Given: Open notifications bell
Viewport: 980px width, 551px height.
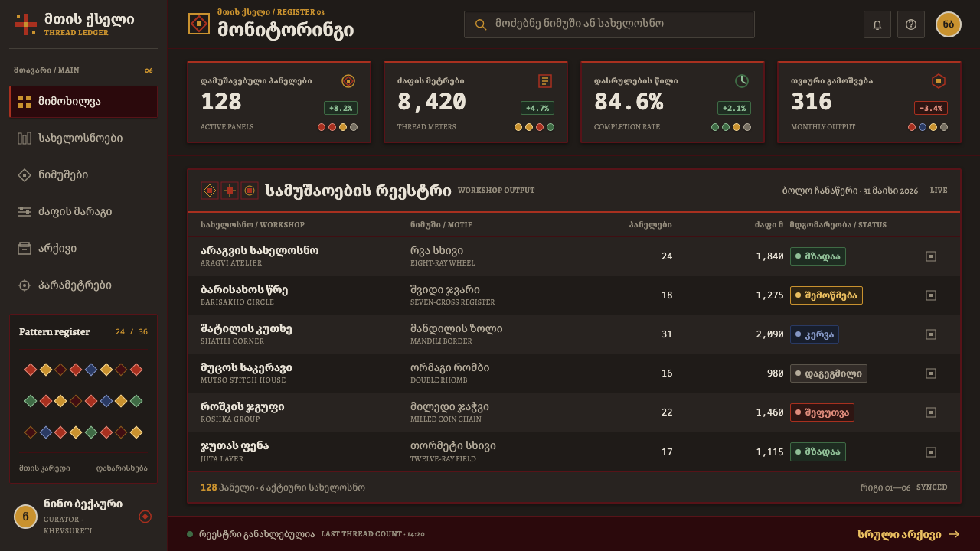Looking at the screenshot, I should pos(877,24).
